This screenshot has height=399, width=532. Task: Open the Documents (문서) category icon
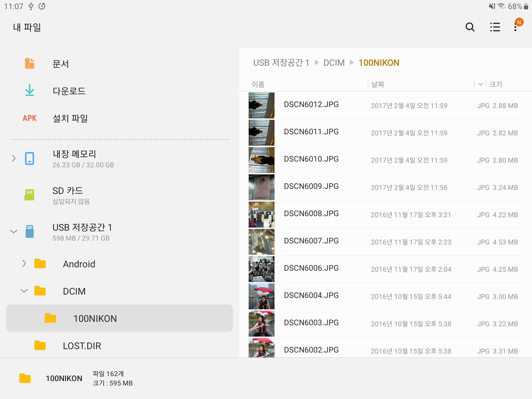pos(30,64)
